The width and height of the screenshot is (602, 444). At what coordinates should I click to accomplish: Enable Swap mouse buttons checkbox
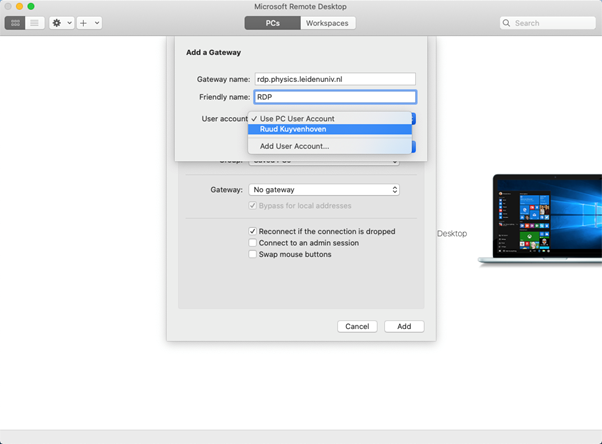(253, 254)
